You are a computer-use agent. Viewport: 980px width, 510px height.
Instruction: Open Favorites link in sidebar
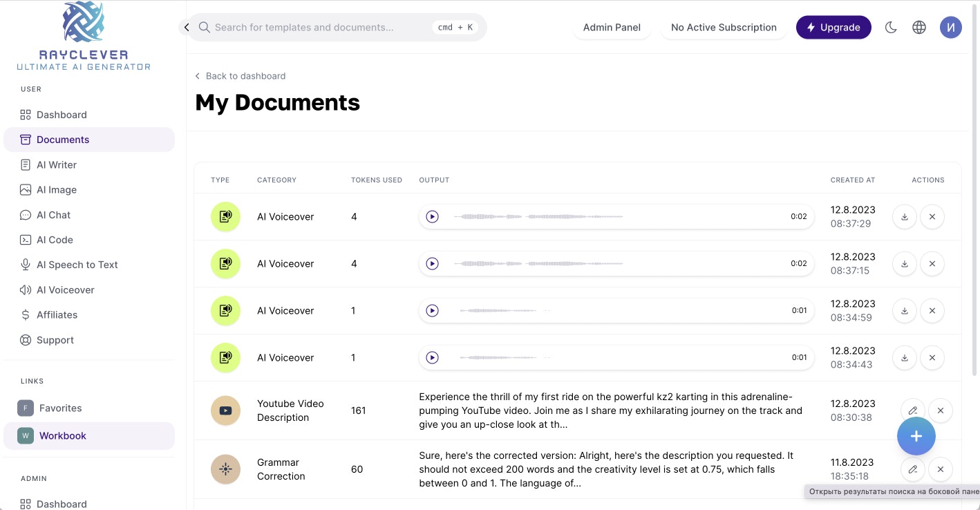click(60, 408)
